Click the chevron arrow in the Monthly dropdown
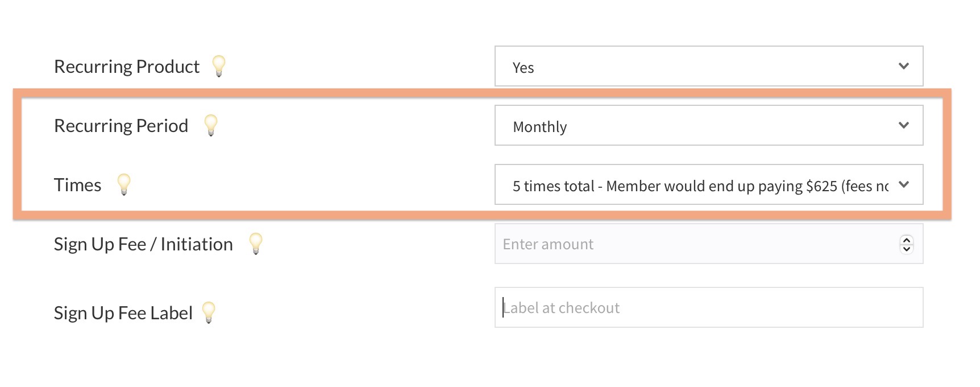The image size is (980, 387). (904, 125)
